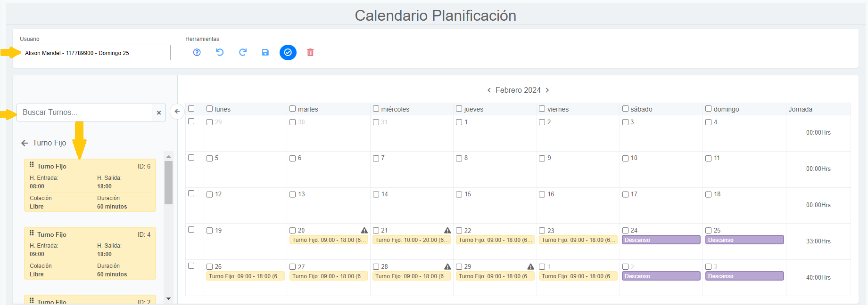Image resolution: width=868 pixels, height=306 pixels.
Task: Go to the previous month chevron
Action: (x=489, y=90)
